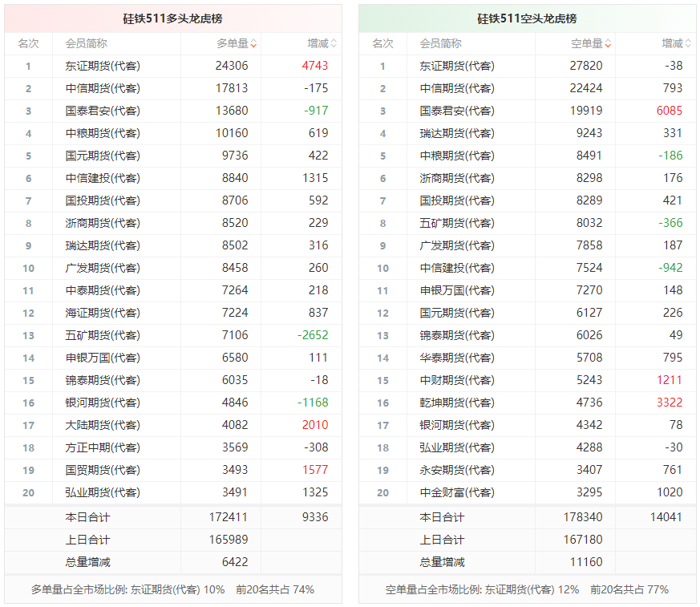Click long position value 24306

232,66
